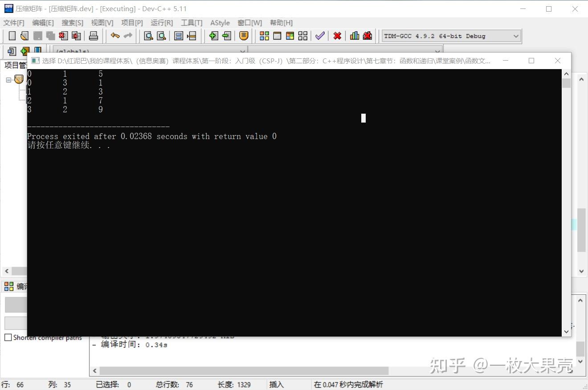
Task: Click the Close file toolbar icon
Action: [x=63, y=36]
